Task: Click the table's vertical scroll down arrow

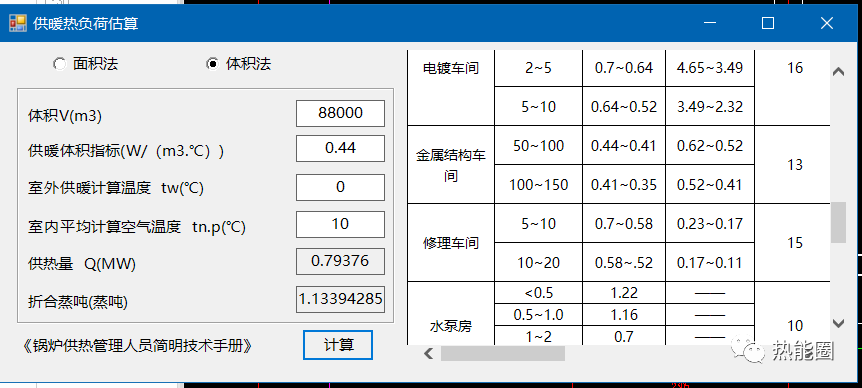Action: pos(838,323)
